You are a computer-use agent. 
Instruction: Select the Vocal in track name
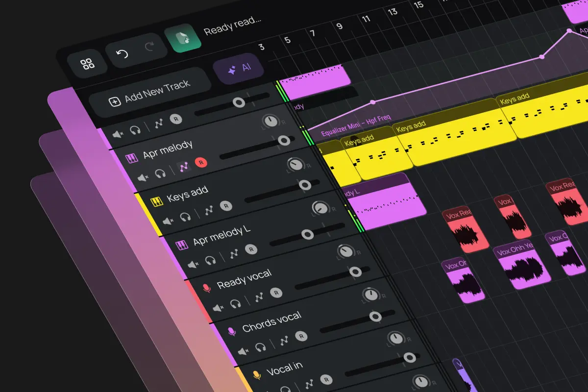pos(284,368)
